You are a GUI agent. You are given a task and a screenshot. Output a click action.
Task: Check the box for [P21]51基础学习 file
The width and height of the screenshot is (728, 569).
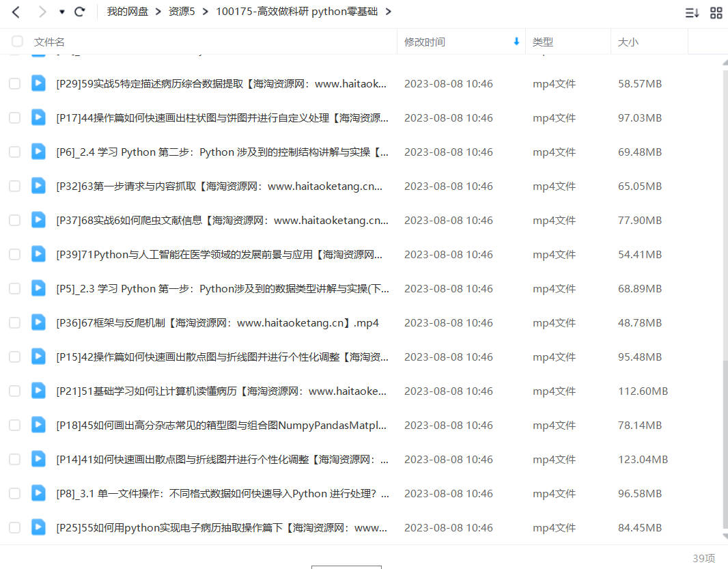15,391
